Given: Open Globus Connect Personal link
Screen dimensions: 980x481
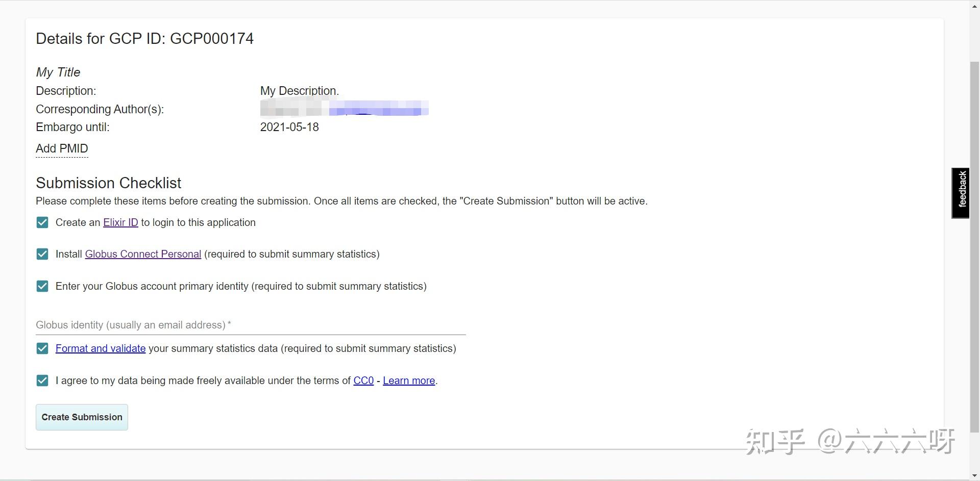Looking at the screenshot, I should click(x=143, y=254).
